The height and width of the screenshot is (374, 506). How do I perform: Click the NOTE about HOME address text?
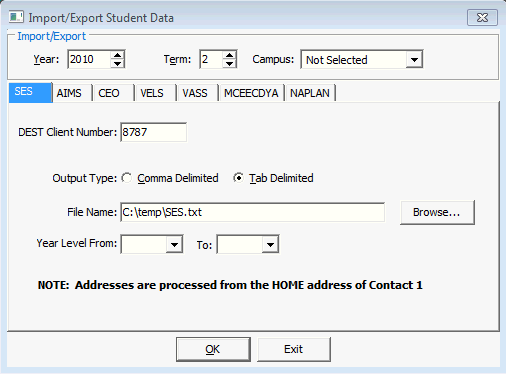[x=230, y=285]
